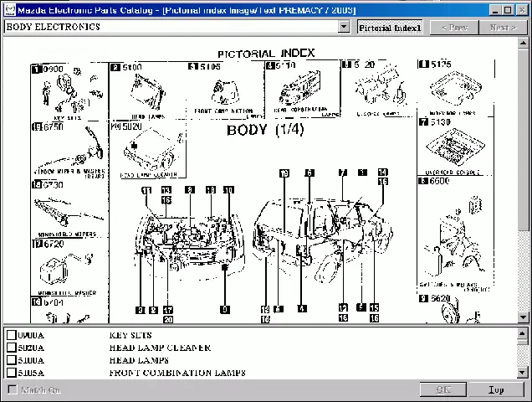Click the 5100A part code
532x402 pixels.
click(31, 360)
